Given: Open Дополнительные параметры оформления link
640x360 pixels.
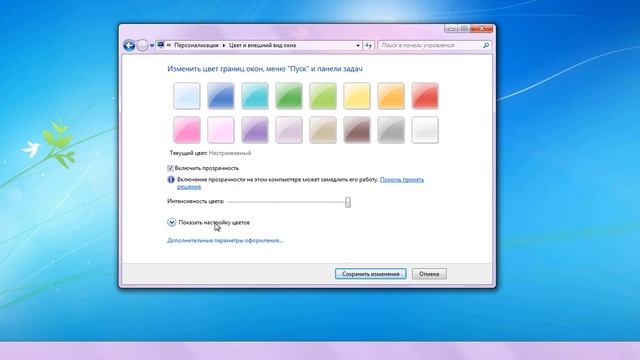Looking at the screenshot, I should click(225, 240).
